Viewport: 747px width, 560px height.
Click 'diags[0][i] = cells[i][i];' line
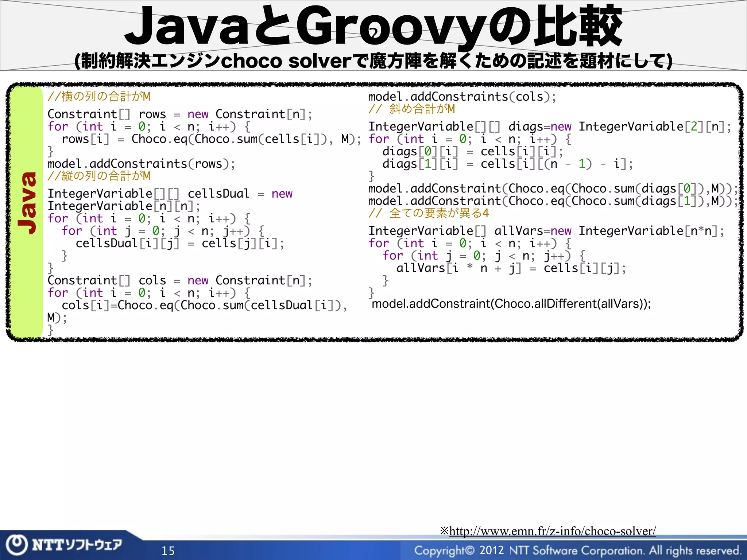pyautogui.click(x=473, y=151)
